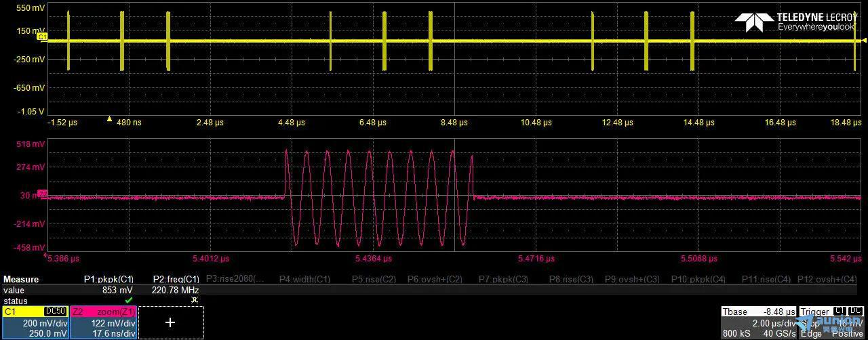Click the yellow trigger position triangle marker
This screenshot has height=340, width=868.
109,119
